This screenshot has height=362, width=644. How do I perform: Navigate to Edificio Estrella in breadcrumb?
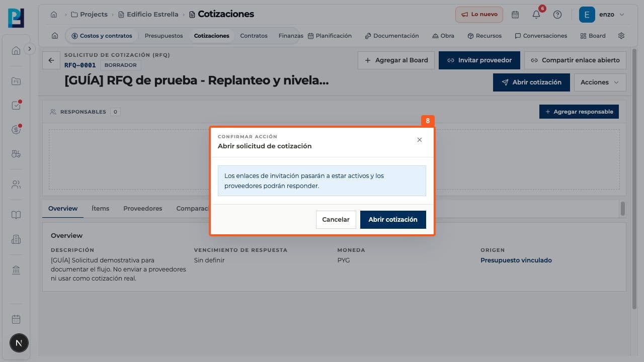point(148,15)
